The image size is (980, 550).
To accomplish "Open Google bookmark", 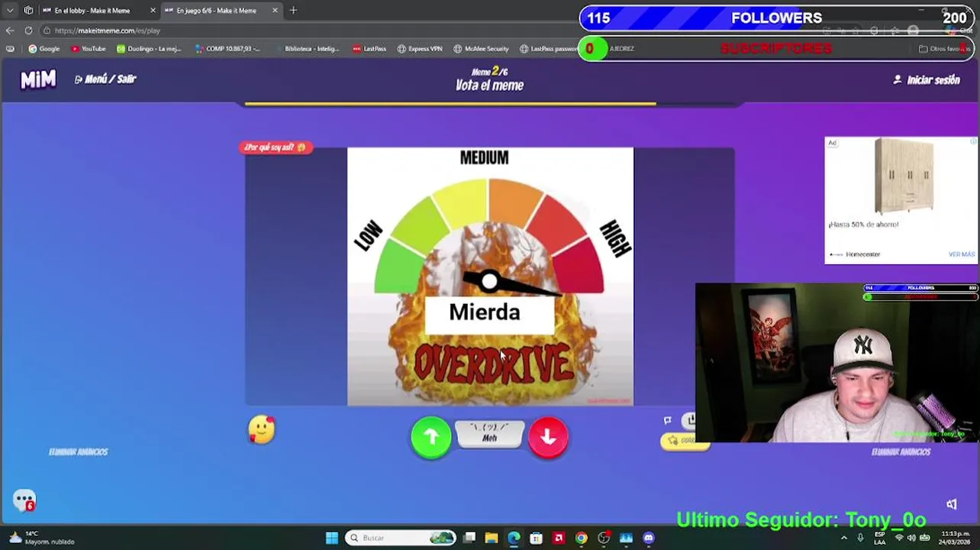I will click(x=44, y=49).
